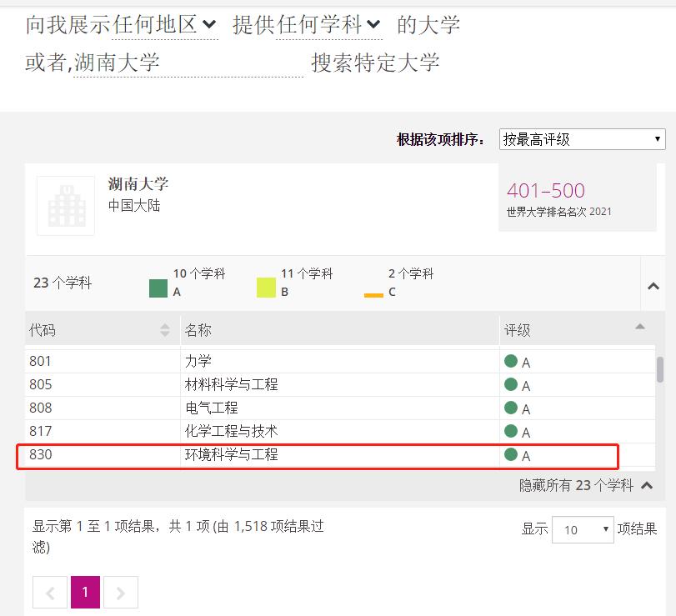Sort the table by 代码 column
The width and height of the screenshot is (676, 616).
pyautogui.click(x=103, y=330)
